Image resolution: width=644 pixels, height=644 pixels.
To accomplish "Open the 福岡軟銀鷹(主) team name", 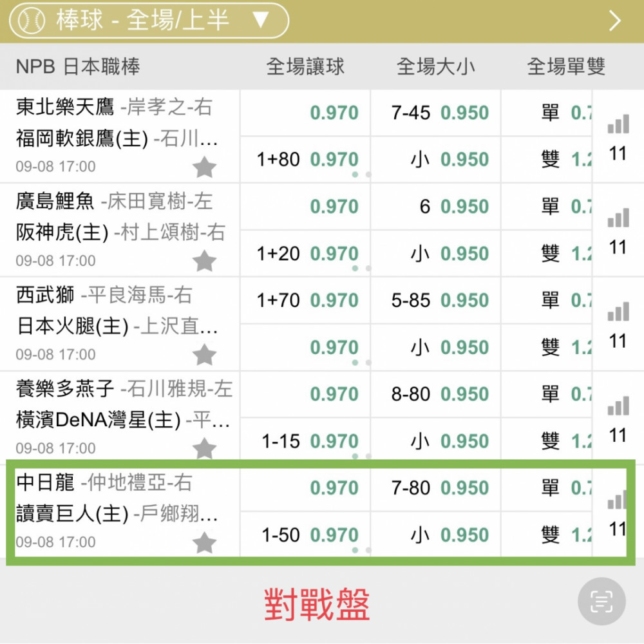I will point(82,139).
